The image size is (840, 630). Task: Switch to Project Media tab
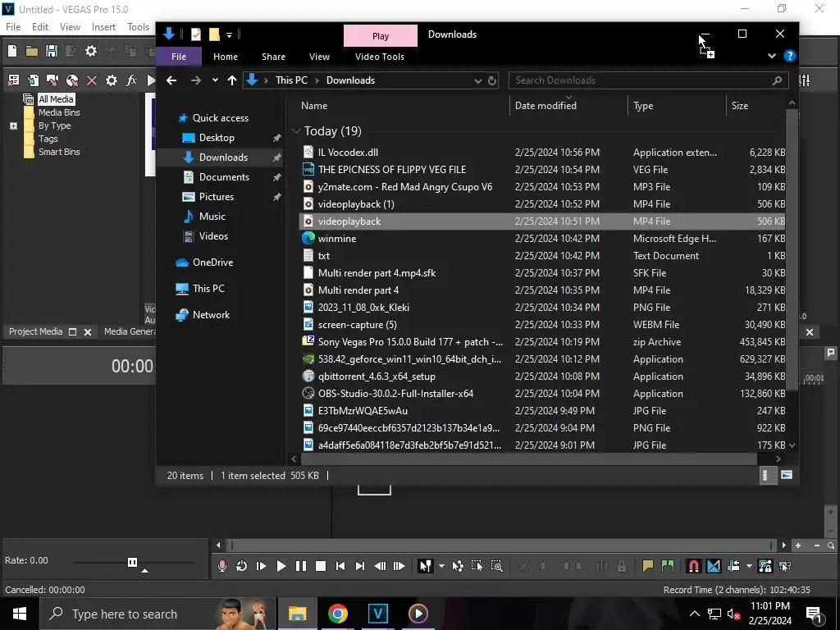pyautogui.click(x=36, y=331)
